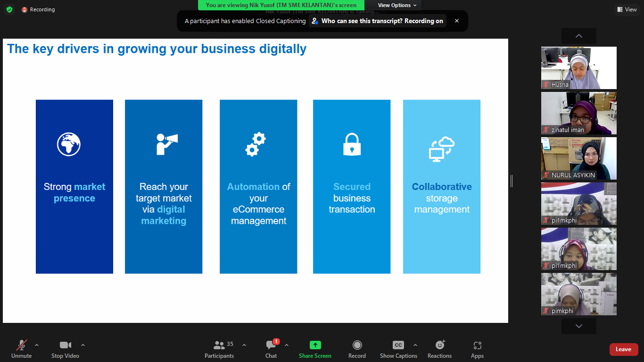Screen dimensions: 644x362
Task: Open the Apps icon
Action: pyautogui.click(x=477, y=346)
